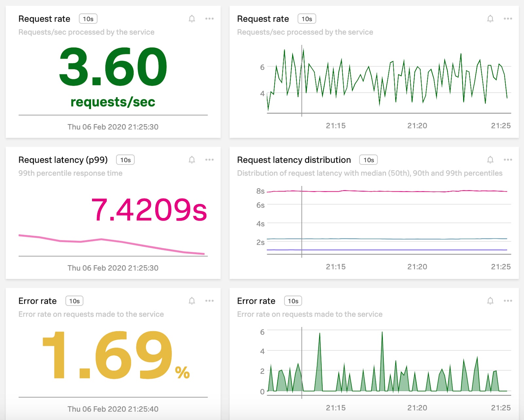Click 21:15 label on Request rate graph

336,126
